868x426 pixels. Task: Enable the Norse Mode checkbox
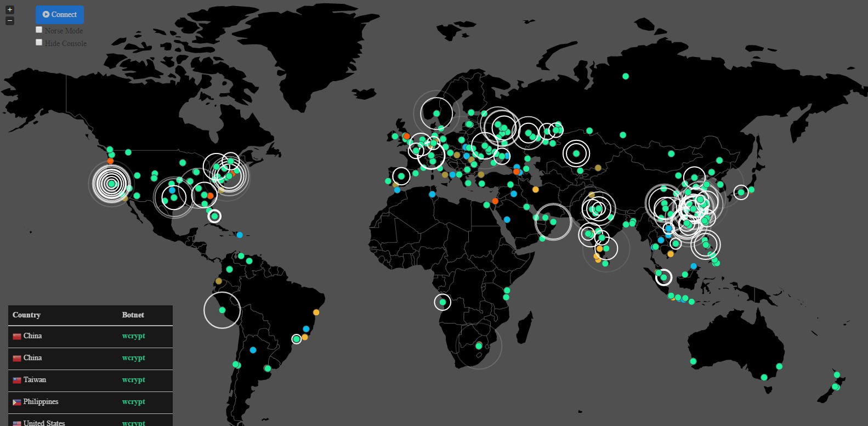click(39, 30)
